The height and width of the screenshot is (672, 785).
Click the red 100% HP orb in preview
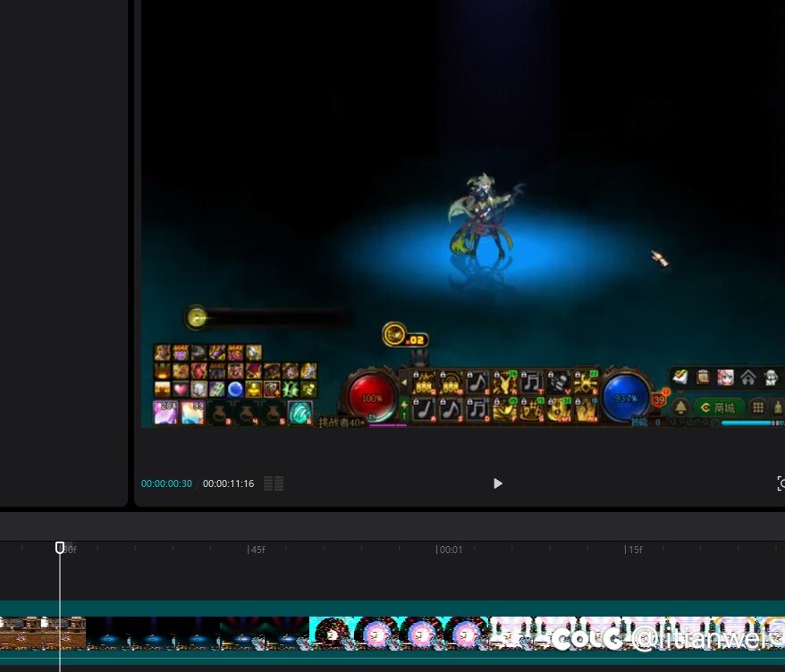pyautogui.click(x=371, y=399)
